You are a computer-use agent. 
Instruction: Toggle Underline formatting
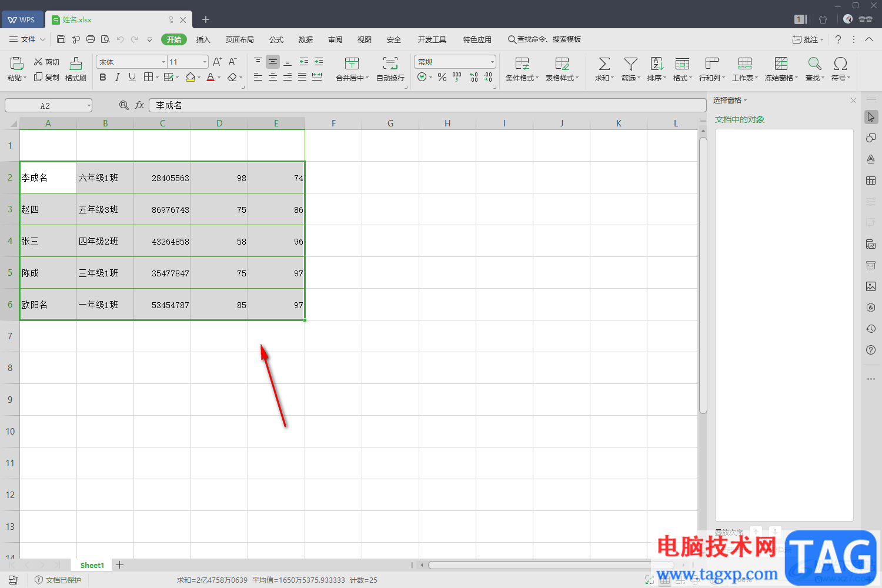pos(132,77)
